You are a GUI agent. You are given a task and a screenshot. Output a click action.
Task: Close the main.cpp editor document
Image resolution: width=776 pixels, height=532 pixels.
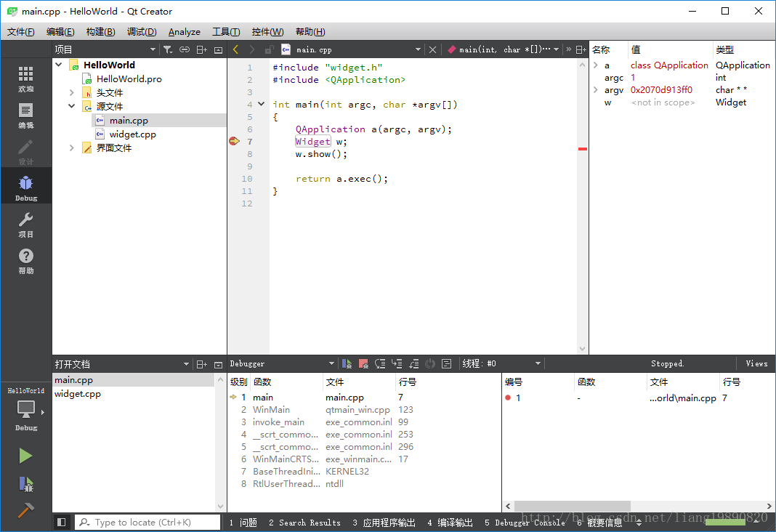pos(432,49)
